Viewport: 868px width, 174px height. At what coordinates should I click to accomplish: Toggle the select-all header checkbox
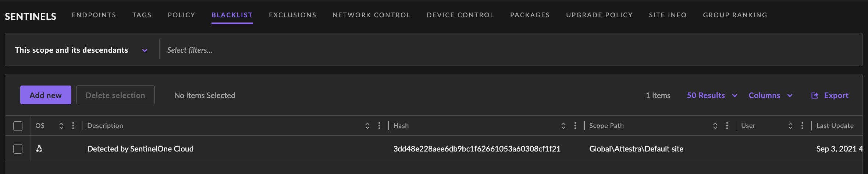click(x=18, y=126)
